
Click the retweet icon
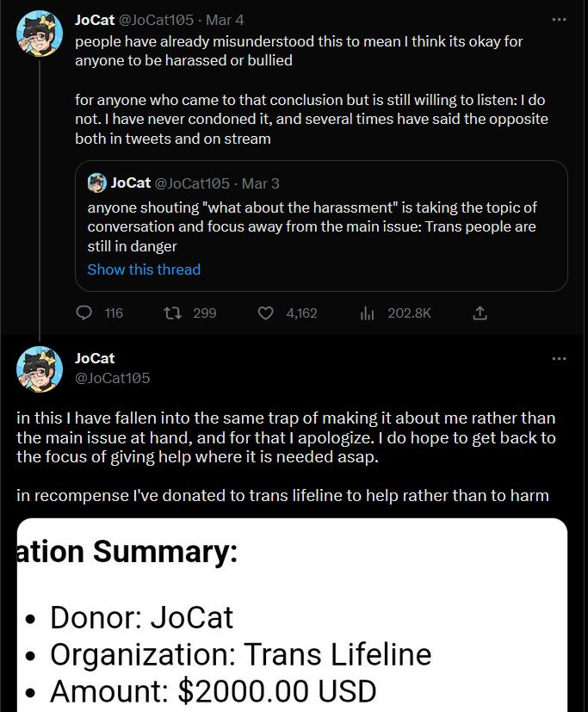tap(170, 313)
